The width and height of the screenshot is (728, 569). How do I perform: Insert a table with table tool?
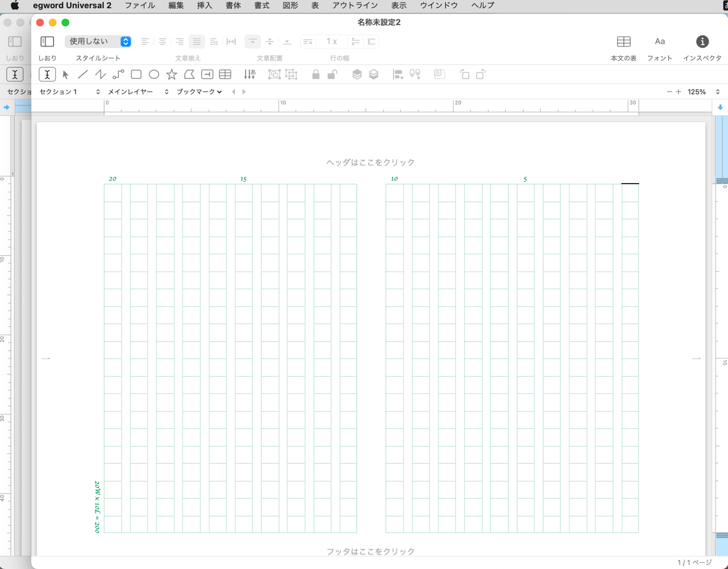coord(225,74)
